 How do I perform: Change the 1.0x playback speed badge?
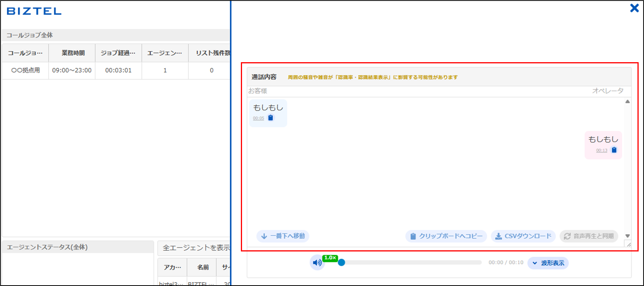tap(330, 258)
